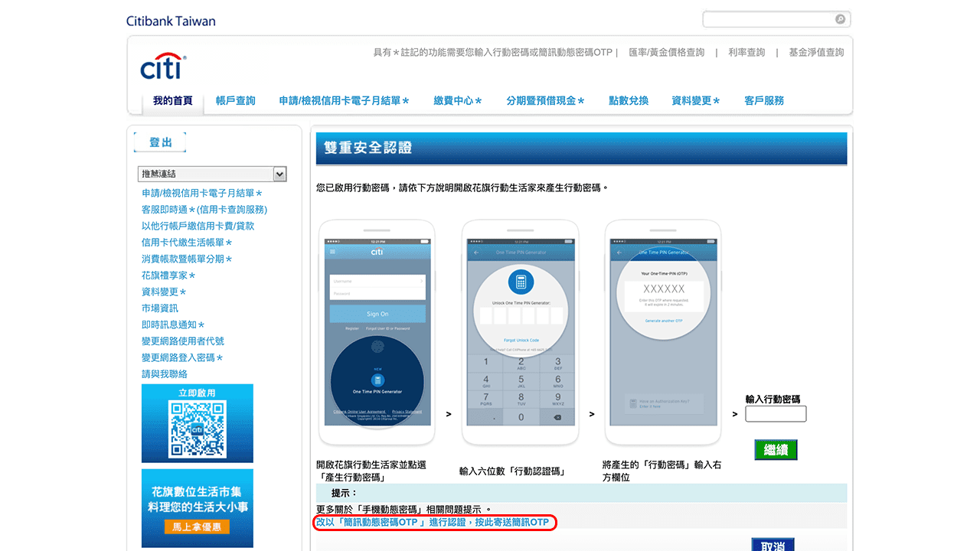This screenshot has width=980, height=551.
Task: Click the Citi logo
Action: coord(162,67)
